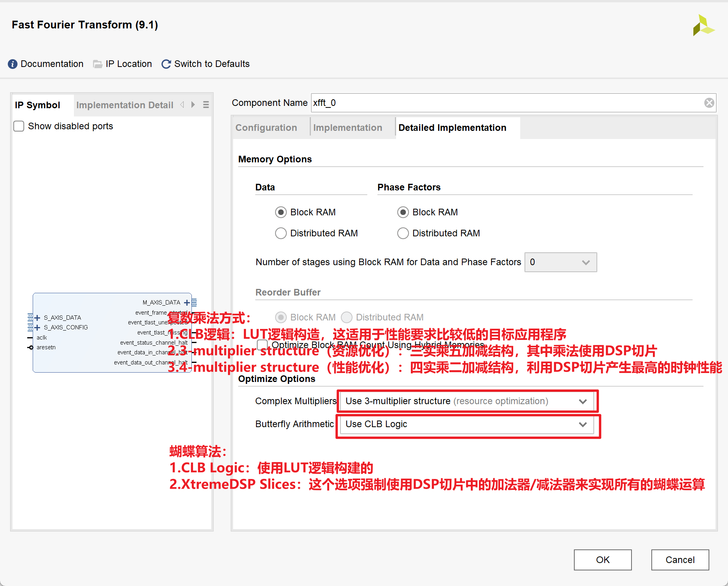Select Block RAM for Phase Factors
The image size is (728, 586).
pyautogui.click(x=403, y=212)
